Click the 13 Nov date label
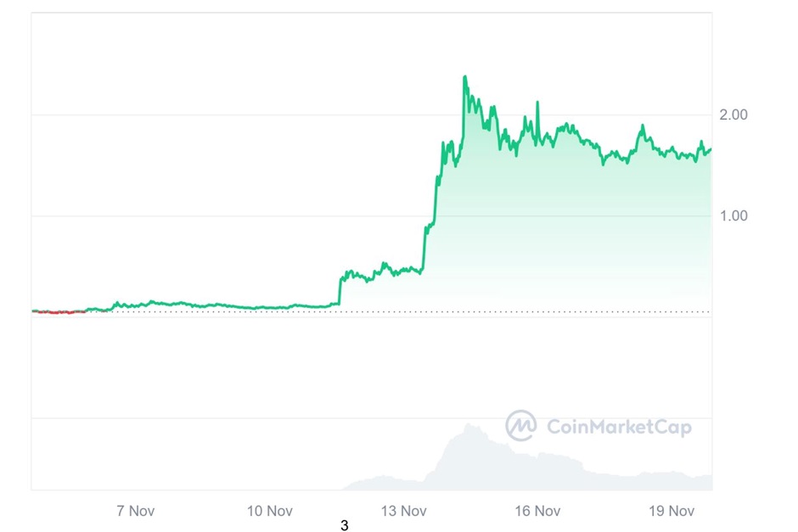Viewport: 798px width, 532px height. click(403, 511)
